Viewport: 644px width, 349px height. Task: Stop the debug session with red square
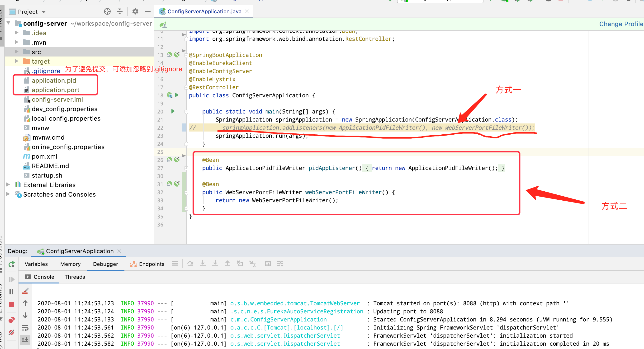tap(11, 304)
